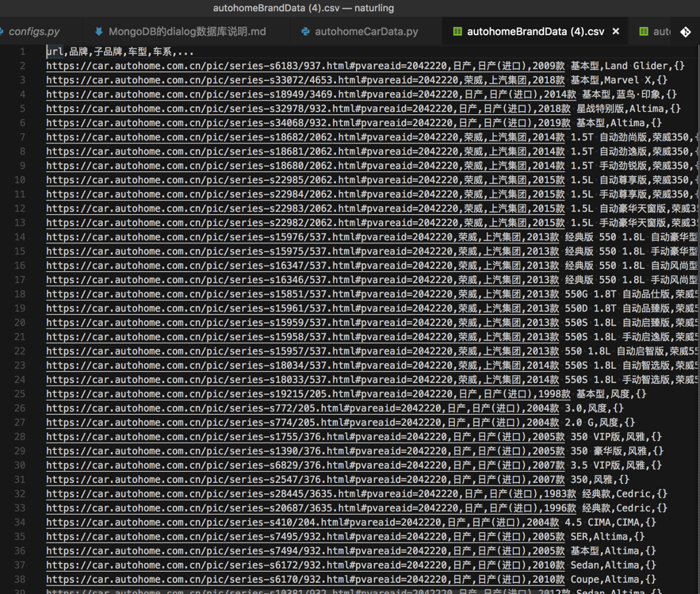Open the series-s6183/937.html link on line 2
The width and height of the screenshot is (700, 594).
click(305, 66)
